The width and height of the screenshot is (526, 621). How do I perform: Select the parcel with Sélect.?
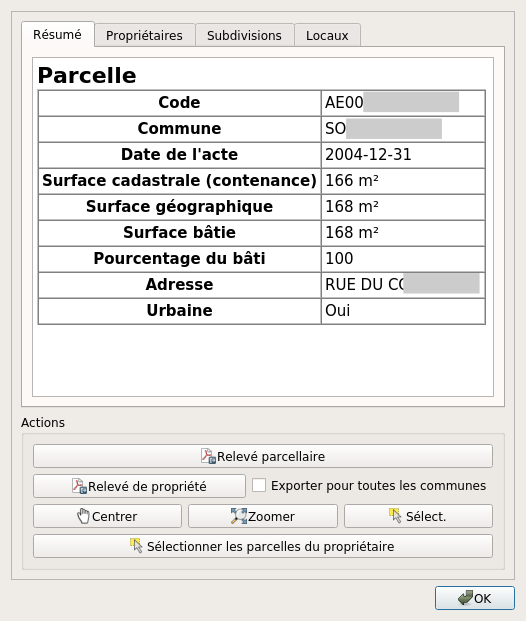click(x=418, y=516)
